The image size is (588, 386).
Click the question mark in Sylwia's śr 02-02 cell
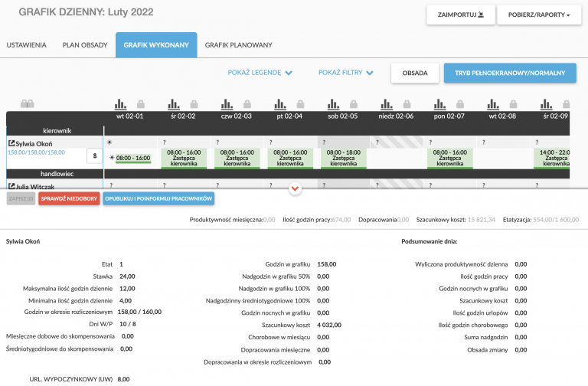point(165,142)
